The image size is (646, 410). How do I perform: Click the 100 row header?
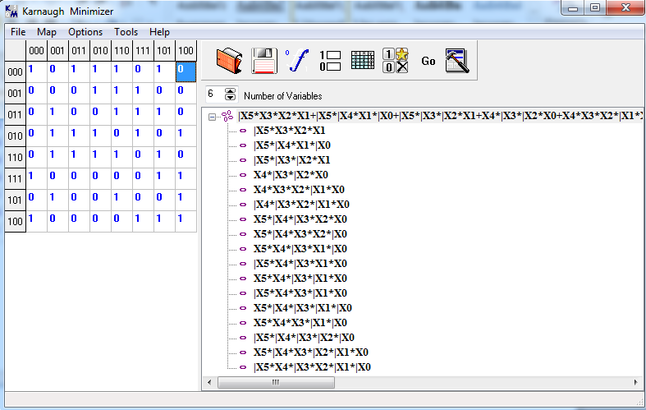coord(15,222)
